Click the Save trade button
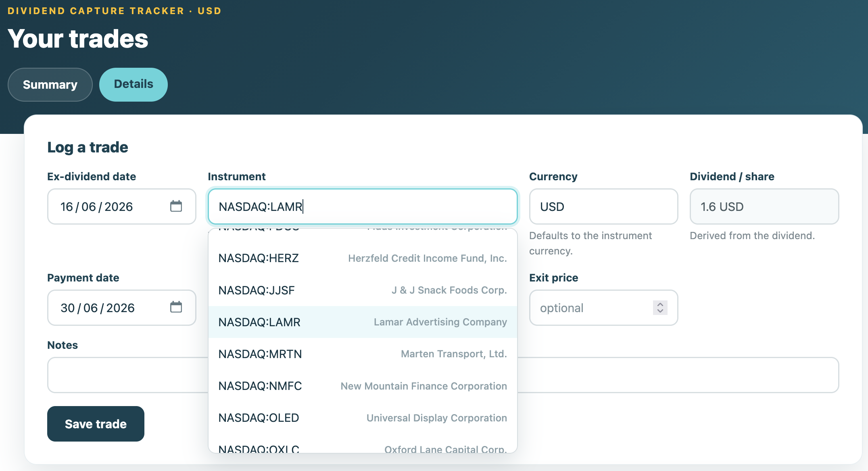The height and width of the screenshot is (471, 868). click(96, 424)
